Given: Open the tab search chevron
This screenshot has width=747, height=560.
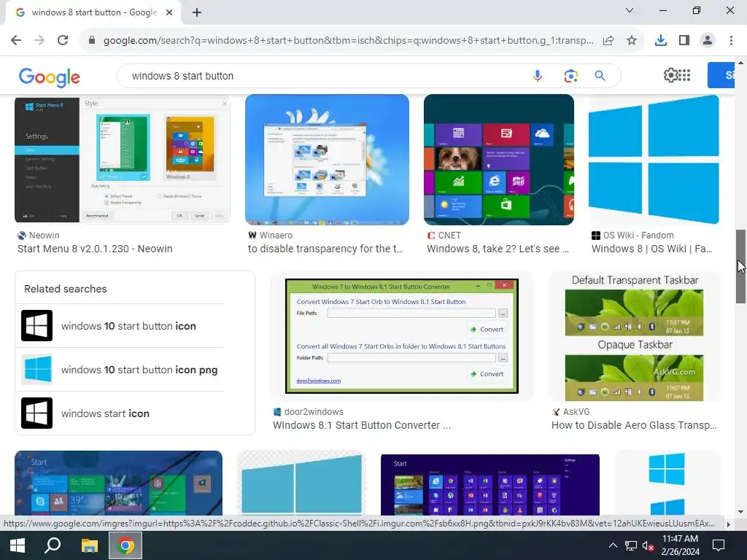Looking at the screenshot, I should click(630, 10).
